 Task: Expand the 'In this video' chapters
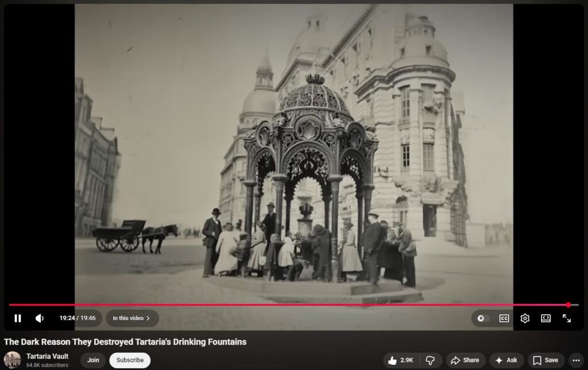[132, 318]
